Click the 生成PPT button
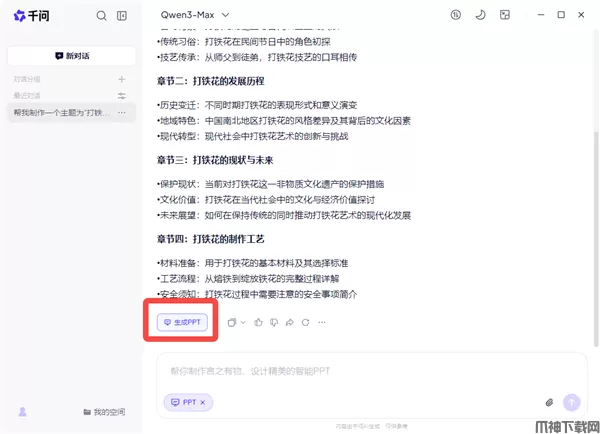Viewport: 600px width, 434px height. click(x=182, y=322)
